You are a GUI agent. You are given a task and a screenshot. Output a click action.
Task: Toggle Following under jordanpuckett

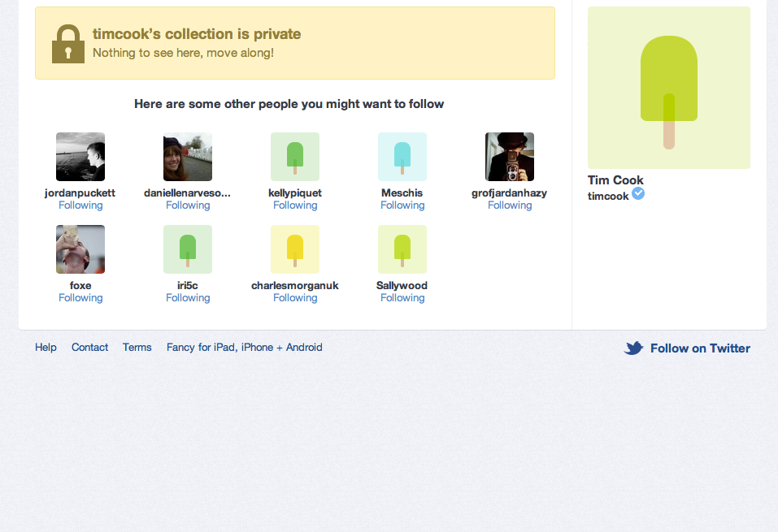80,205
